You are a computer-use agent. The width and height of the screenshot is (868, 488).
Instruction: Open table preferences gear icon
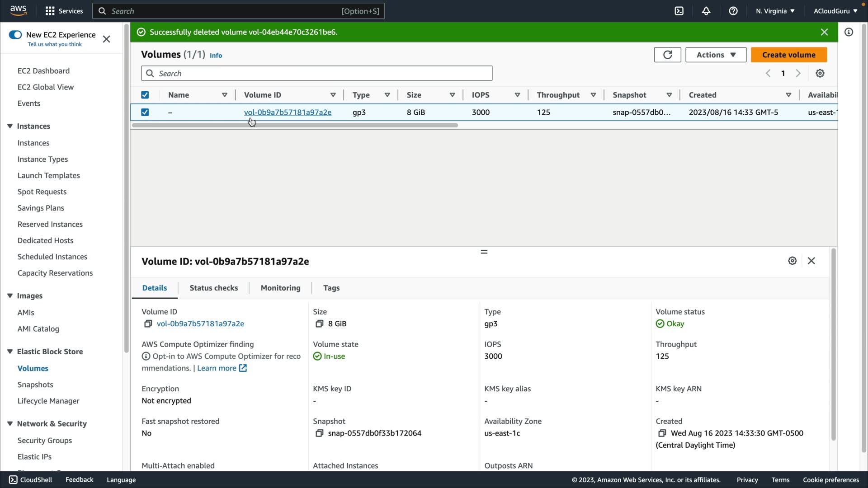pyautogui.click(x=820, y=73)
